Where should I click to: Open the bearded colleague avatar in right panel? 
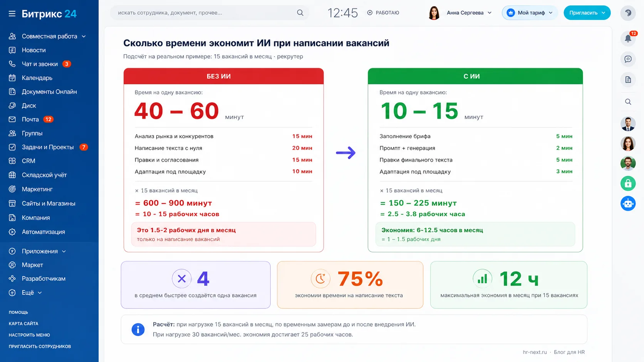pyautogui.click(x=628, y=163)
